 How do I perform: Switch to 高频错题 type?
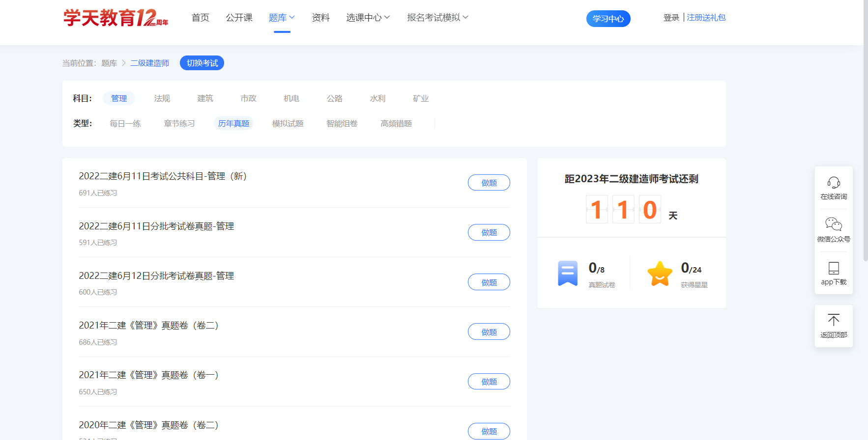(x=396, y=123)
